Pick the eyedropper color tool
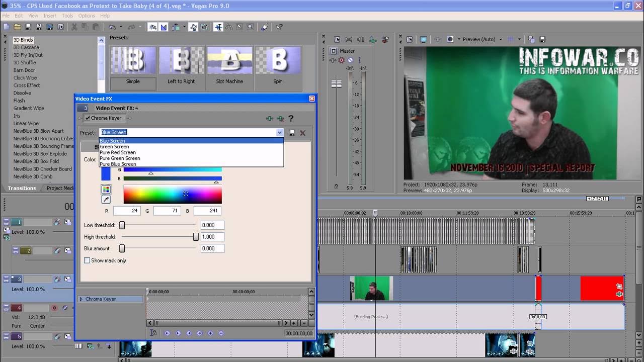 106,200
